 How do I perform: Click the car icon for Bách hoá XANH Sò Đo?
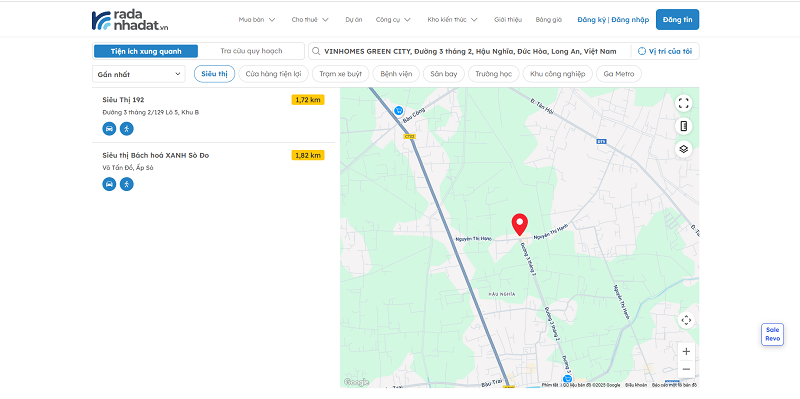[x=109, y=184]
